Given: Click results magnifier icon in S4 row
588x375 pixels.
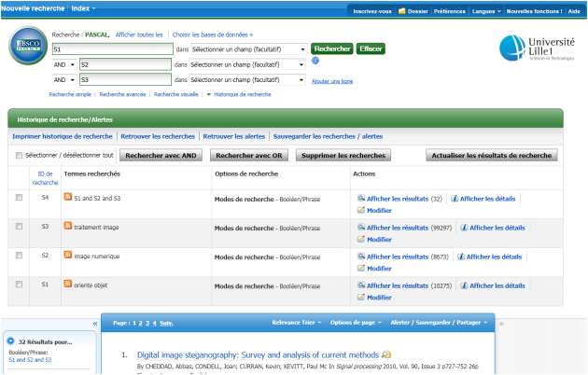Looking at the screenshot, I should coord(361,198).
